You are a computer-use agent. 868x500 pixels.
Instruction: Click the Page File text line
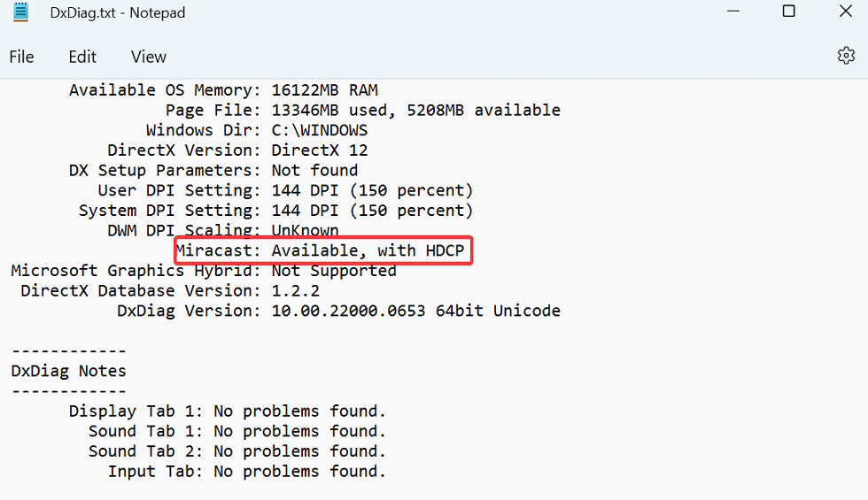point(362,111)
